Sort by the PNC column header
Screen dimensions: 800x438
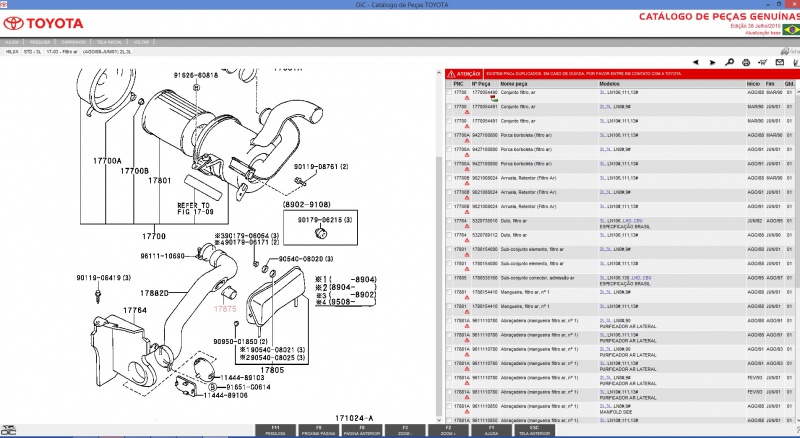pyautogui.click(x=459, y=84)
